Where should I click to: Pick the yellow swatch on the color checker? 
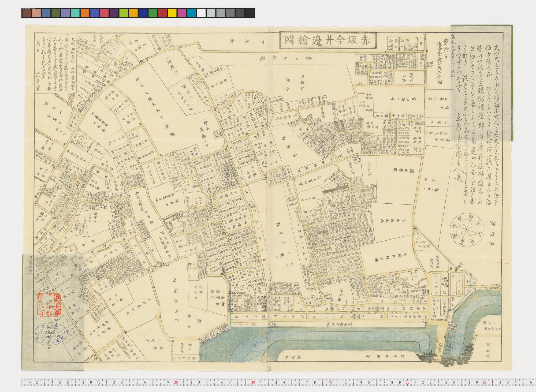(x=172, y=13)
